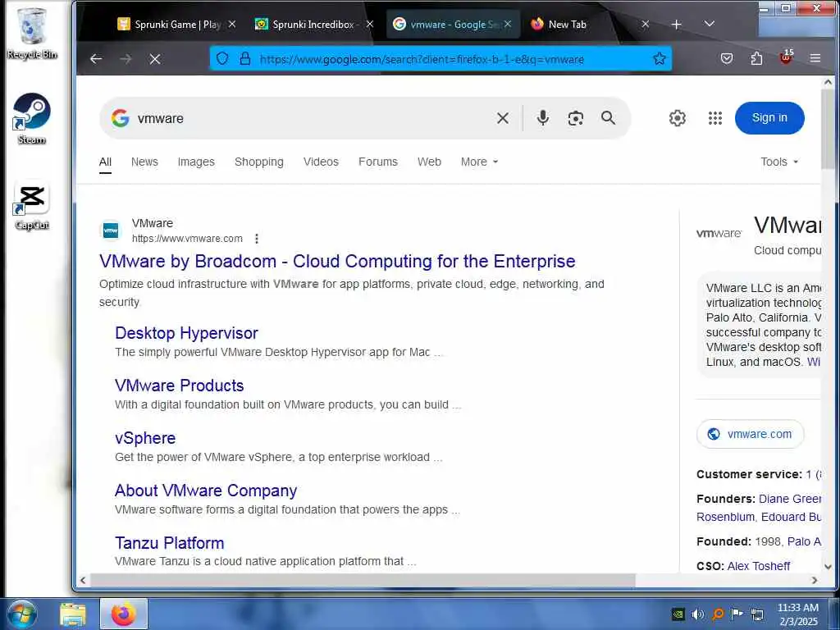Click the VMware favicon in first result
The height and width of the screenshot is (630, 840).
pos(111,231)
